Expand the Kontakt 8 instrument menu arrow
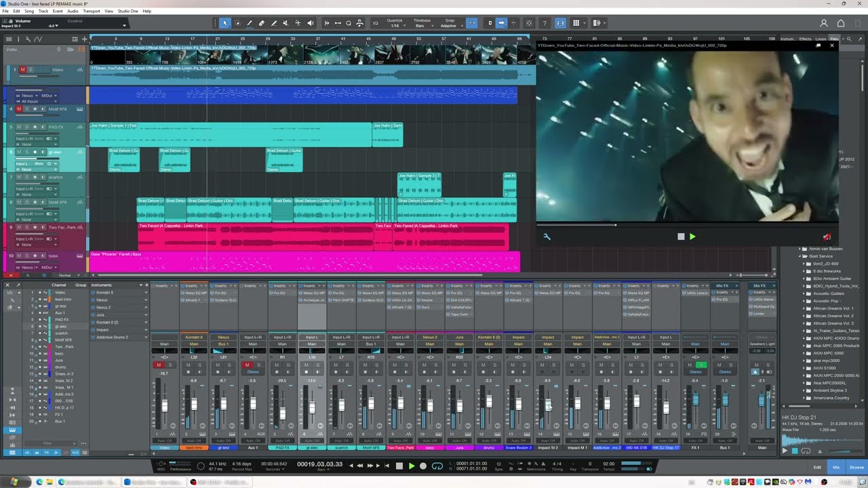This screenshot has height=488, width=868. (146, 293)
